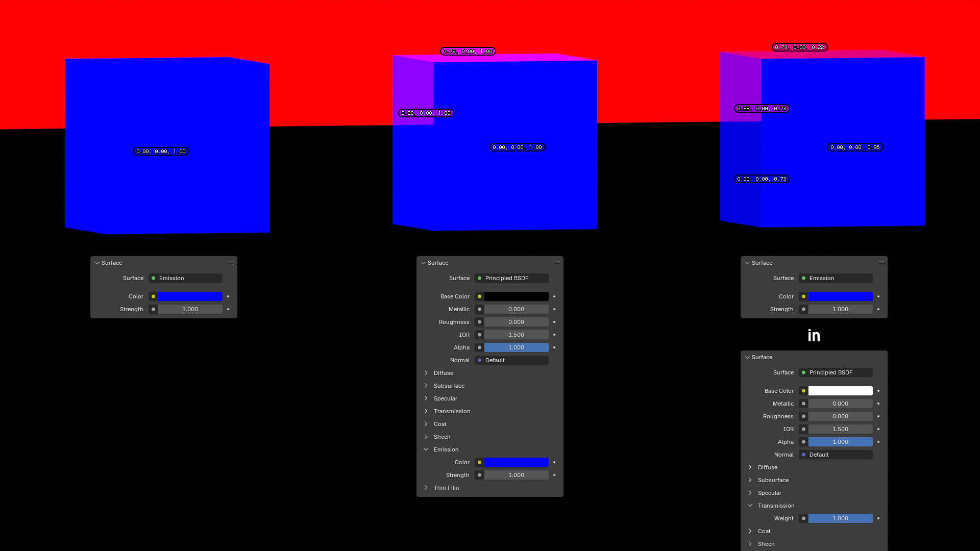
Task: Expand Thin Film section in middle panel
Action: coord(426,488)
